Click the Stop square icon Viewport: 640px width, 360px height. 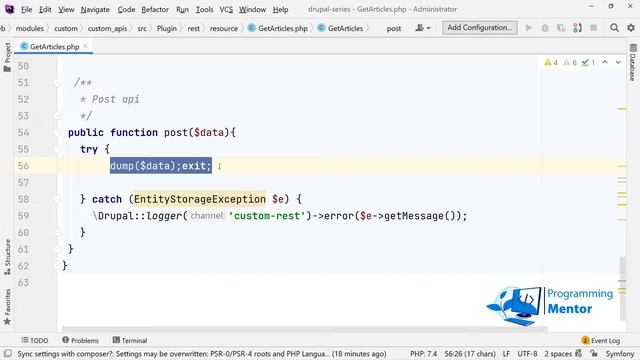[x=593, y=28]
